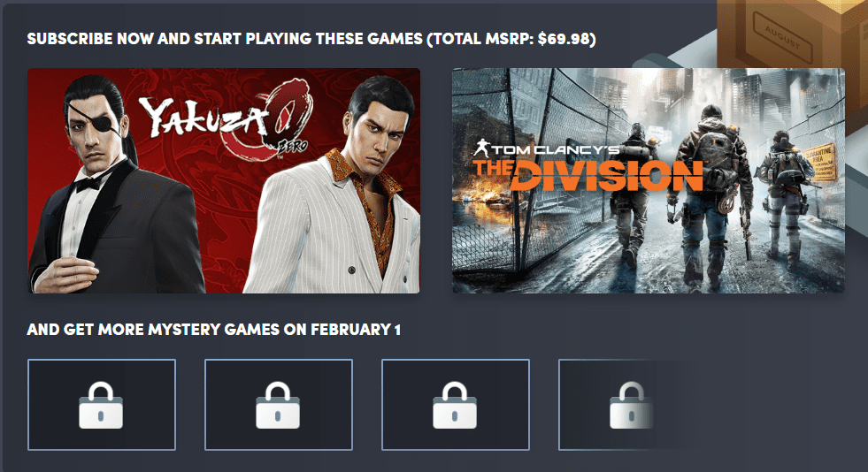Click the orange THE DIVISION title logo
The height and width of the screenshot is (472, 868).
[588, 175]
